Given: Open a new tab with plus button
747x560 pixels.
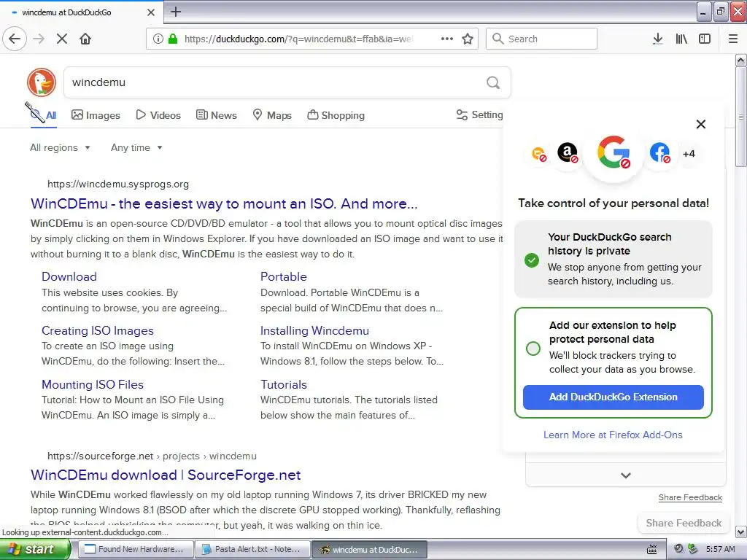Looking at the screenshot, I should 176,12.
